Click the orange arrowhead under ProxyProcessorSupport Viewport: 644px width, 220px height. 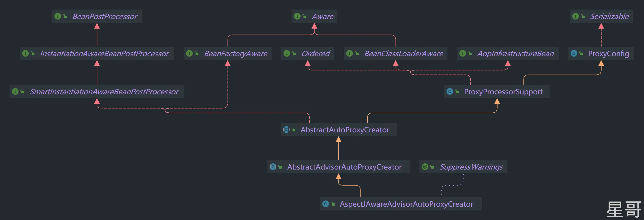497,101
